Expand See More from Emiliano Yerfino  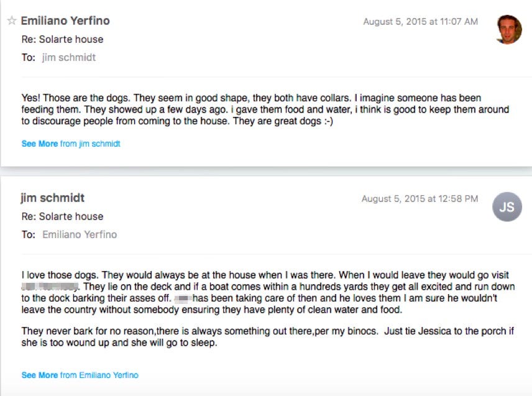point(80,375)
